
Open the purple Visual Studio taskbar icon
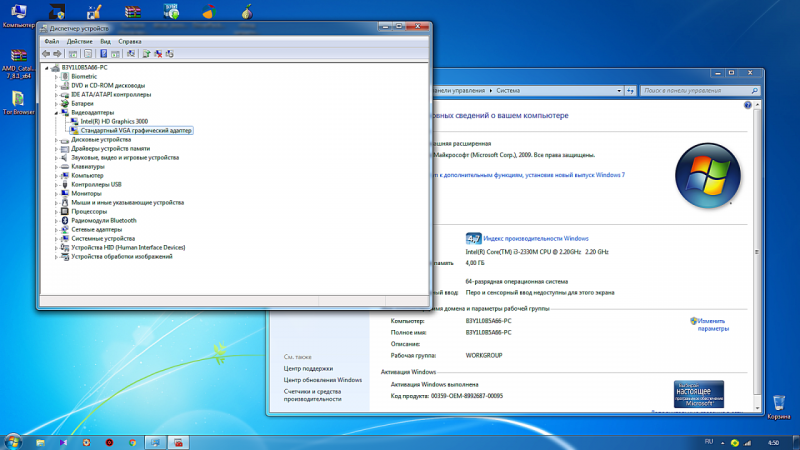(63, 443)
